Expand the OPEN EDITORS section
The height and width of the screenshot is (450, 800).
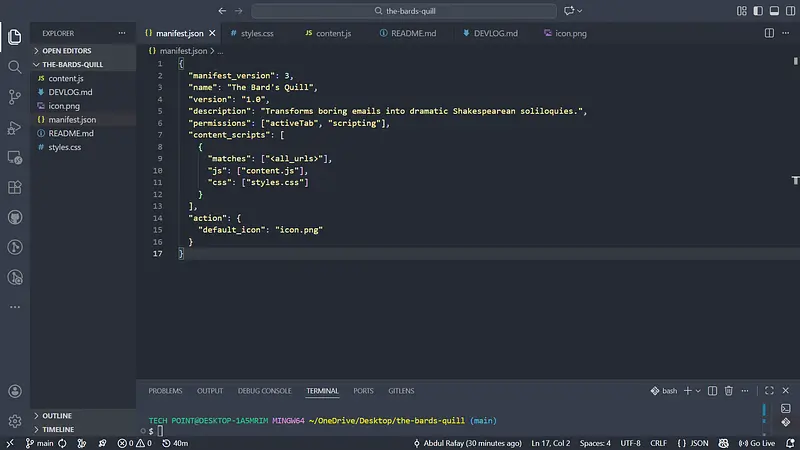[x=66, y=50]
